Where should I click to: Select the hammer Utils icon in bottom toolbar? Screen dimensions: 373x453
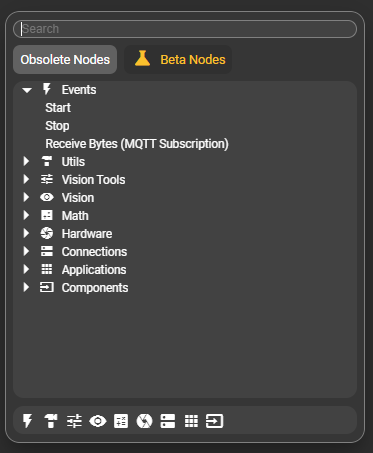[x=51, y=421]
